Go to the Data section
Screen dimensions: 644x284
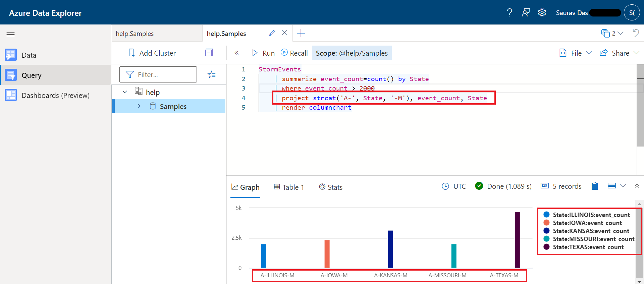pyautogui.click(x=55, y=55)
